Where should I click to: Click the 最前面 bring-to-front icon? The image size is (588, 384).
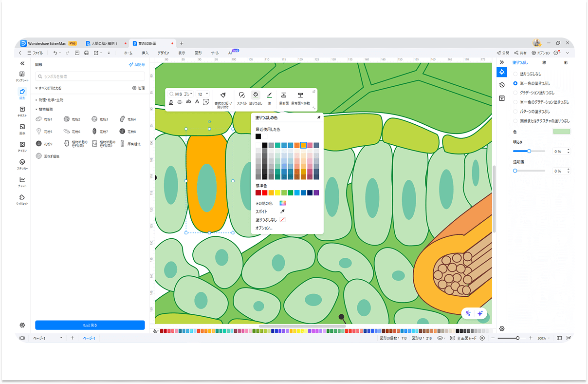[x=284, y=96]
